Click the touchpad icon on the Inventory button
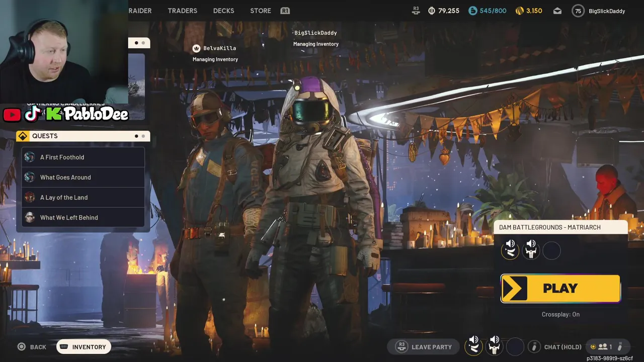644x362 pixels. [64, 347]
